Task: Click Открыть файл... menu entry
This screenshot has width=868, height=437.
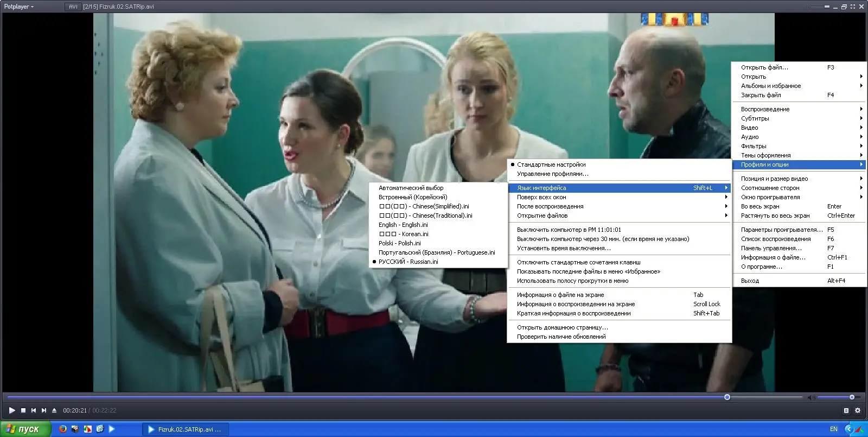Action: point(799,67)
